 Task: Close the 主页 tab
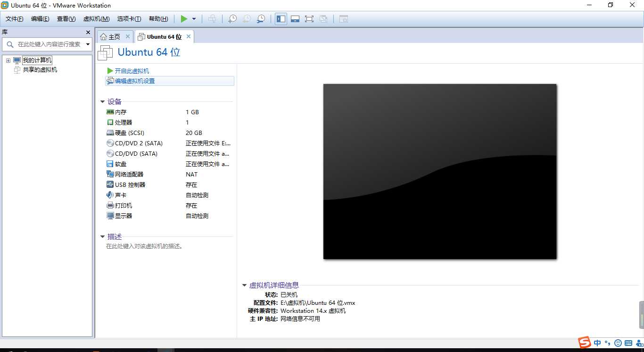coord(127,36)
